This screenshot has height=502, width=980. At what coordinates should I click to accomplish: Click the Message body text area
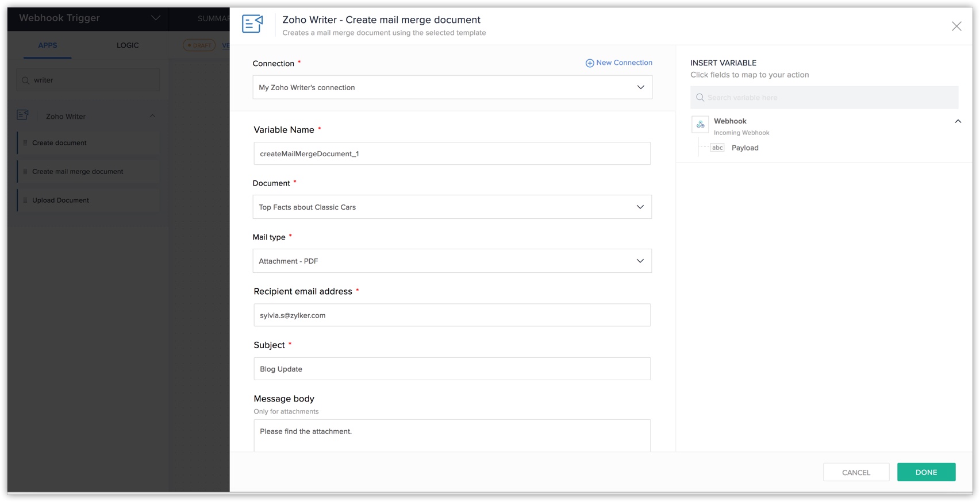coord(452,435)
